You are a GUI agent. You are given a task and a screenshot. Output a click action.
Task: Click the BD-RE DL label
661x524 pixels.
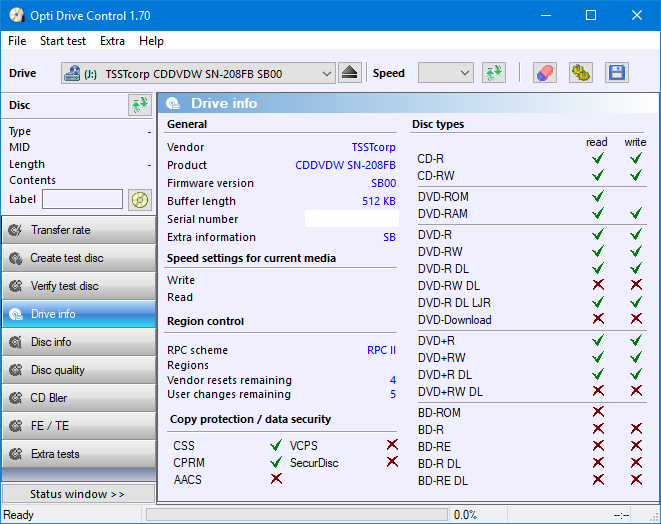pyautogui.click(x=443, y=481)
